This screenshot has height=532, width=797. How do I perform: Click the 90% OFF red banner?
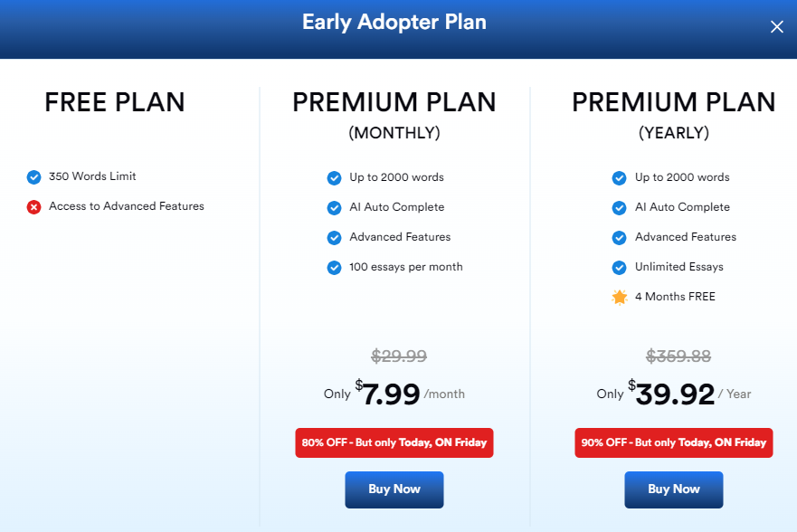point(673,442)
